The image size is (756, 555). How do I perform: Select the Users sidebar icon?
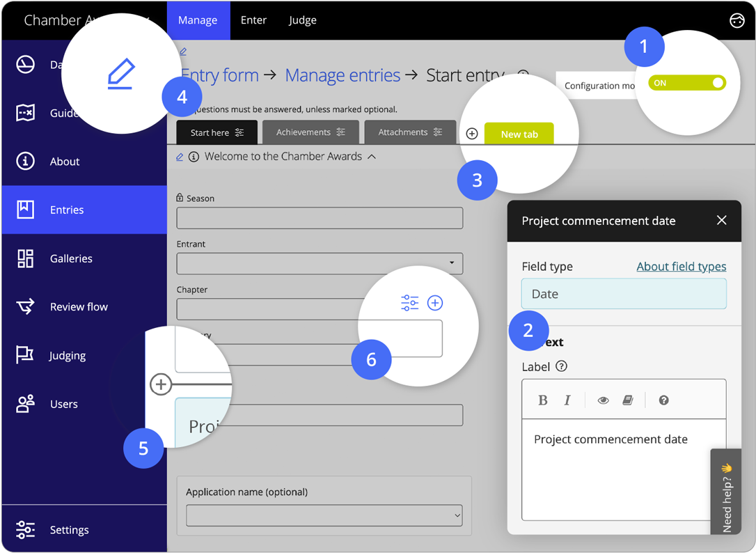[x=25, y=404]
